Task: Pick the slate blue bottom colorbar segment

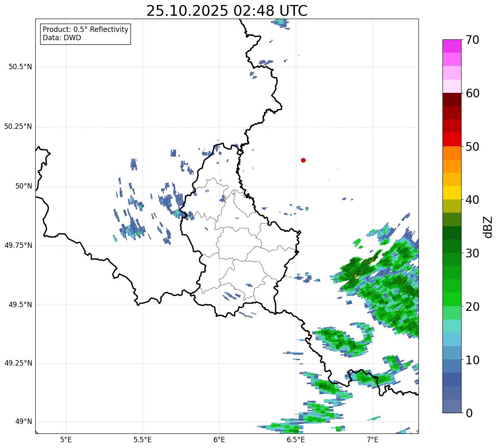Action: point(452,406)
